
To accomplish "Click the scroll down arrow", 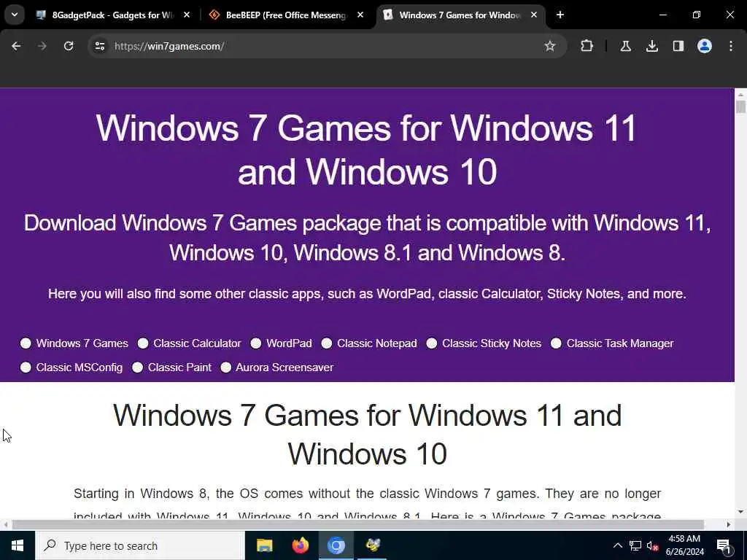I will pos(740,512).
